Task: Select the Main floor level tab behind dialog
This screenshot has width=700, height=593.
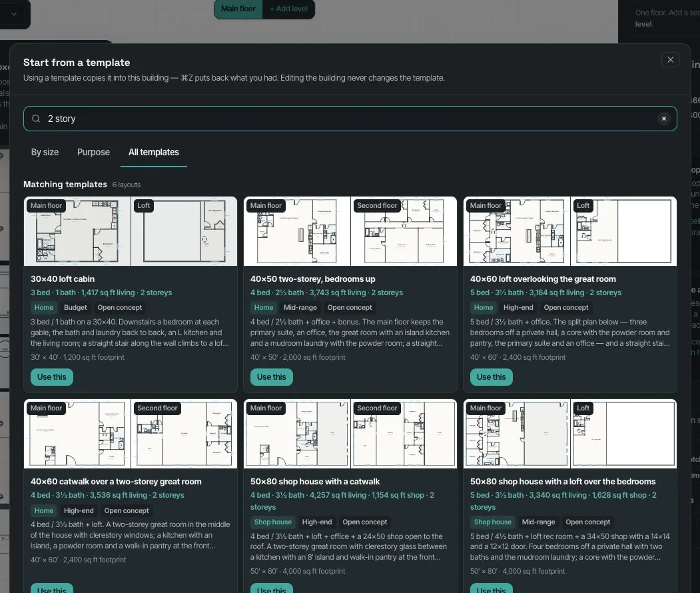Action: point(238,9)
